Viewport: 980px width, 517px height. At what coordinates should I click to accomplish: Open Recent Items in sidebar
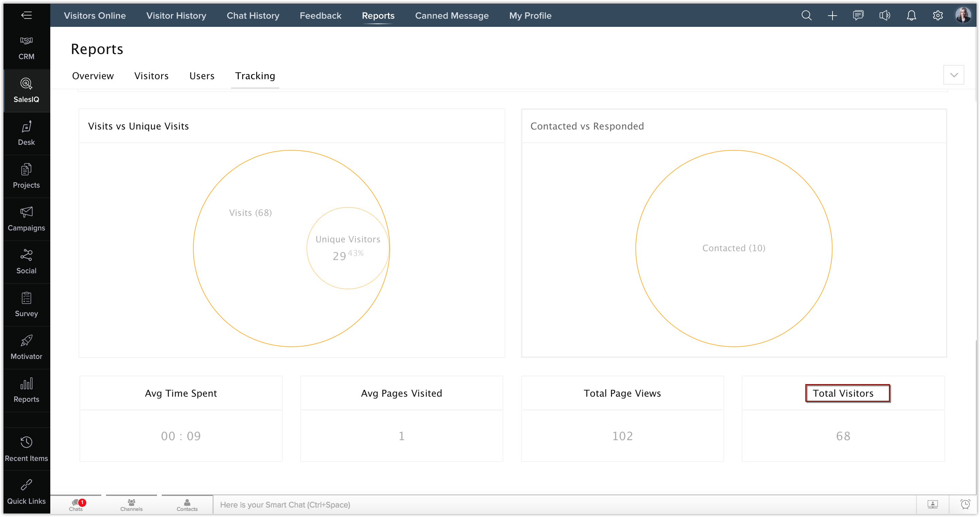pyautogui.click(x=26, y=449)
